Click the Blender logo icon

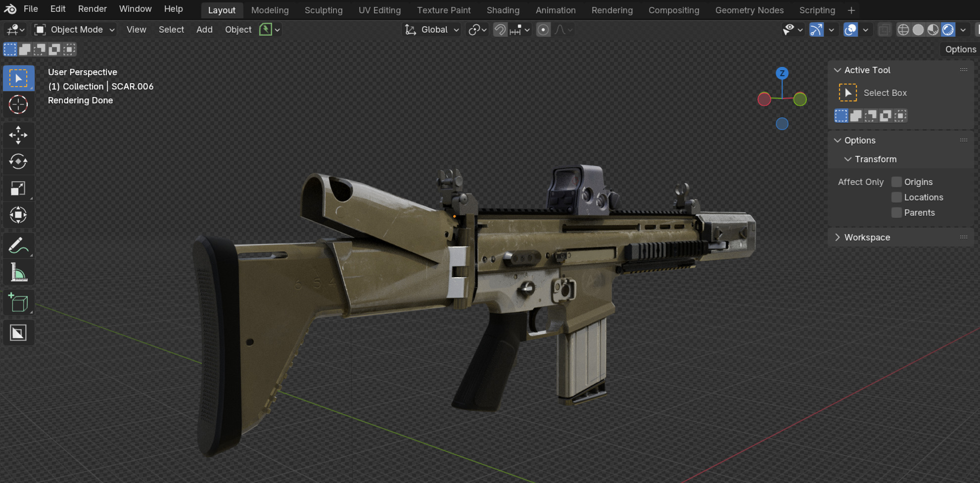pos(10,9)
